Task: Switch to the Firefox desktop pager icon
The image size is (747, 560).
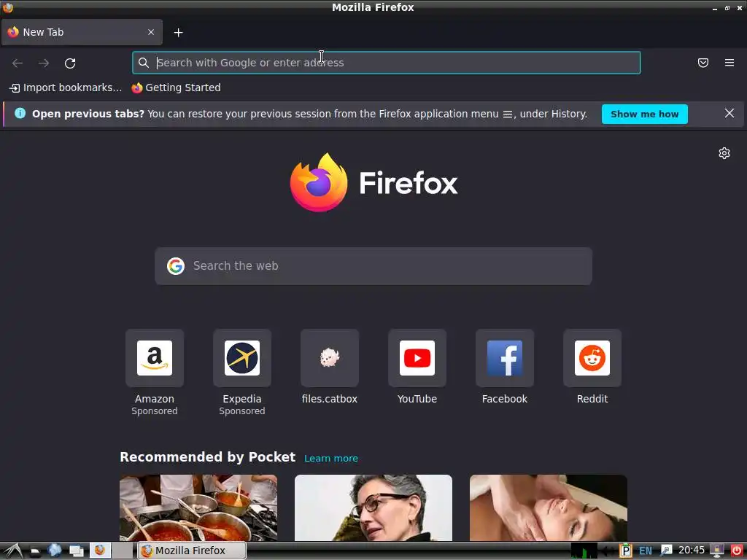Action: point(100,551)
